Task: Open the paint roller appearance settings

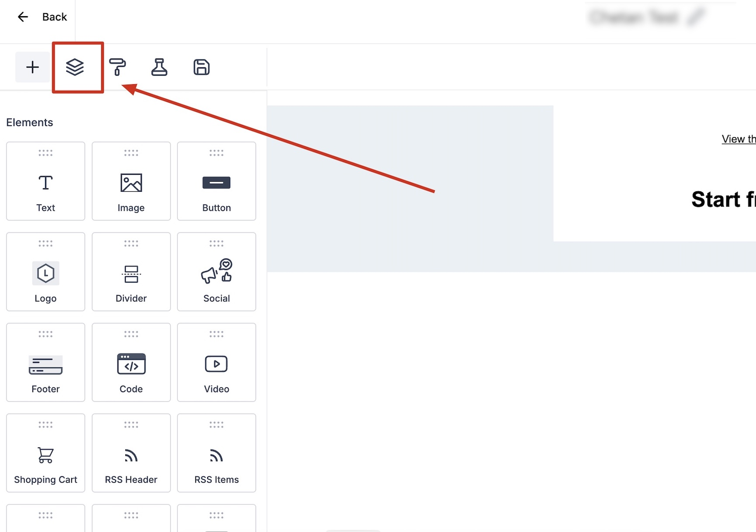Action: pyautogui.click(x=117, y=67)
